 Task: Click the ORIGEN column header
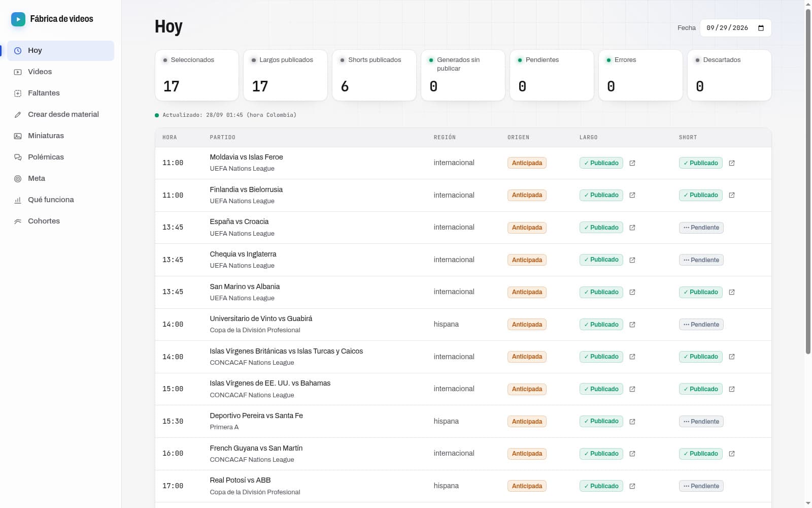pyautogui.click(x=518, y=138)
